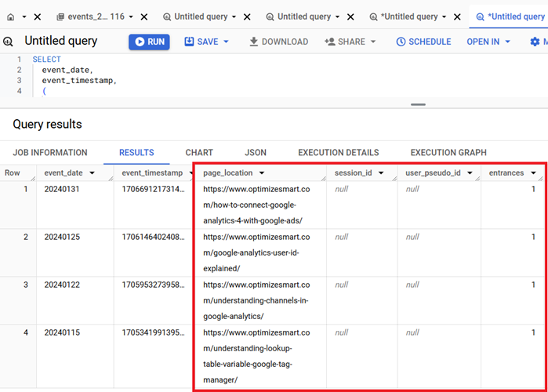548x392 pixels.
Task: Click the editor pane resize handle bar
Action: 418,104
